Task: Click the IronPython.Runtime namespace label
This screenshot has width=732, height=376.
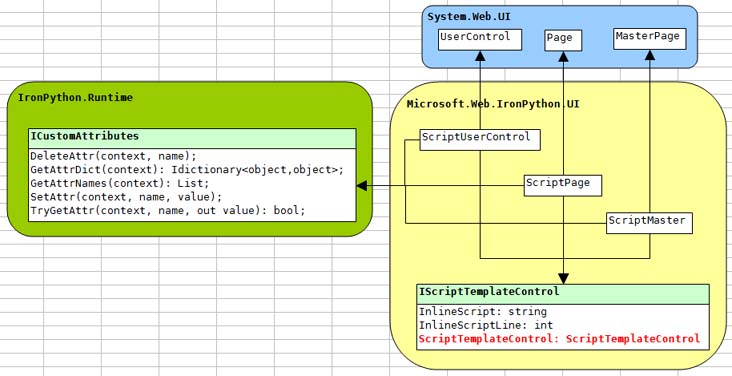Action: [75, 98]
